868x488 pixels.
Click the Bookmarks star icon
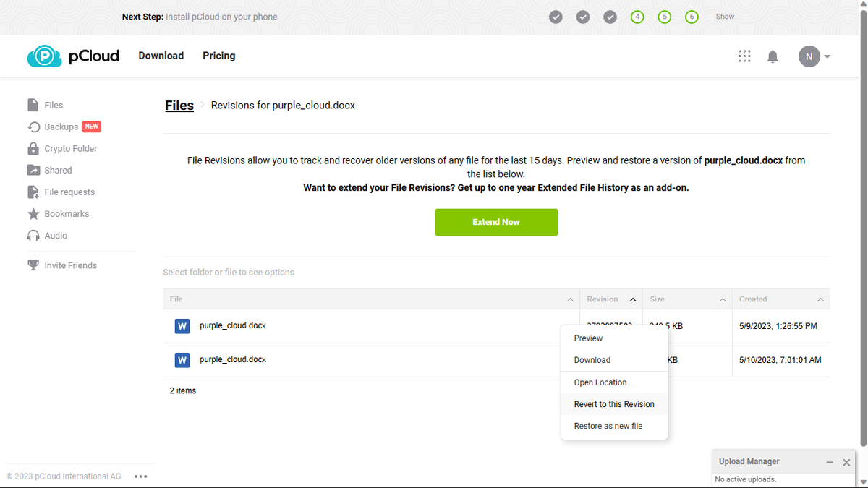(33, 213)
